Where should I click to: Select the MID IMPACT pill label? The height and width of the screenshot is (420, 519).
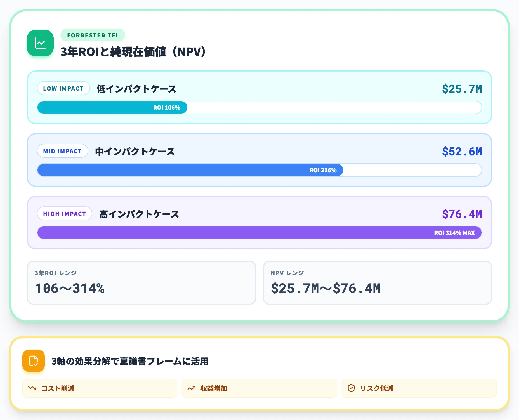pyautogui.click(x=62, y=151)
